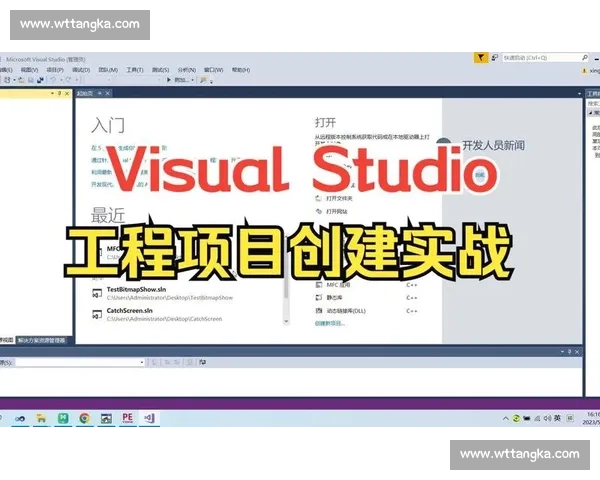Toggle auto-hide pin on left panel
The image size is (600, 480).
(x=60, y=93)
